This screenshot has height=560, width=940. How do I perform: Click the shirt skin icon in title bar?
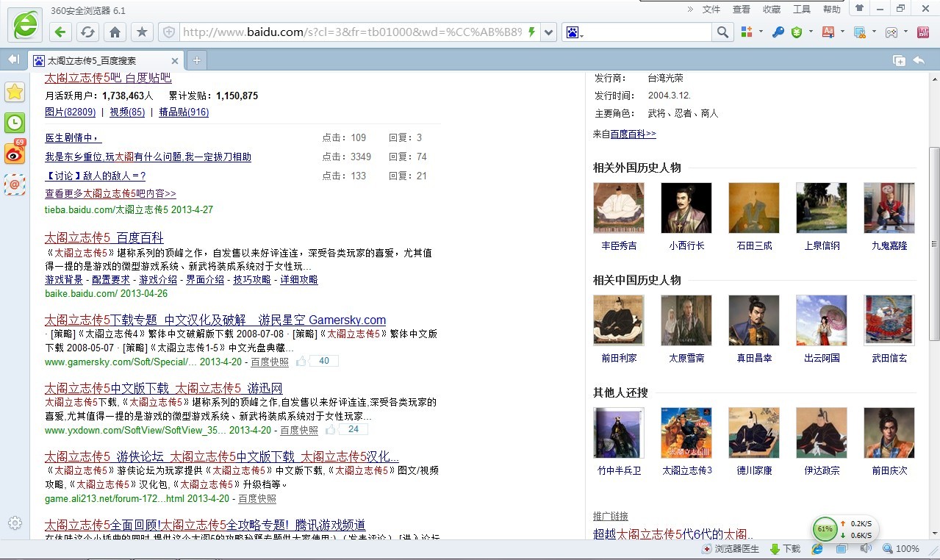pyautogui.click(x=859, y=9)
